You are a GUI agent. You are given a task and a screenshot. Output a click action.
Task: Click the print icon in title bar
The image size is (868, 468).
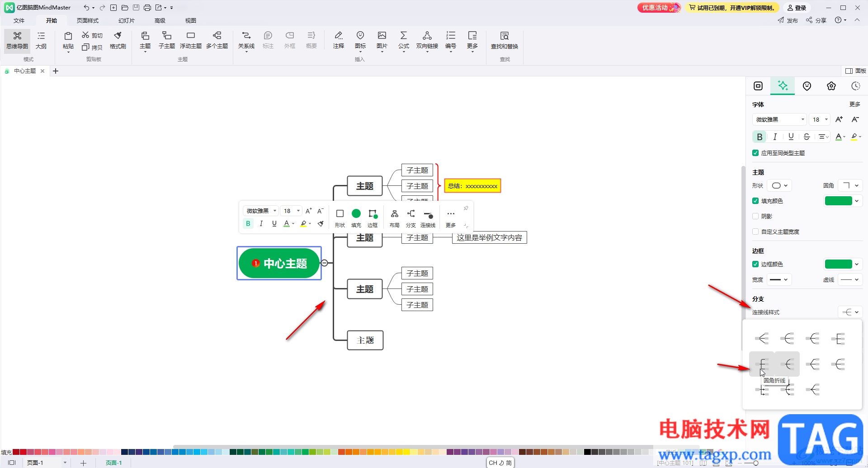click(147, 8)
